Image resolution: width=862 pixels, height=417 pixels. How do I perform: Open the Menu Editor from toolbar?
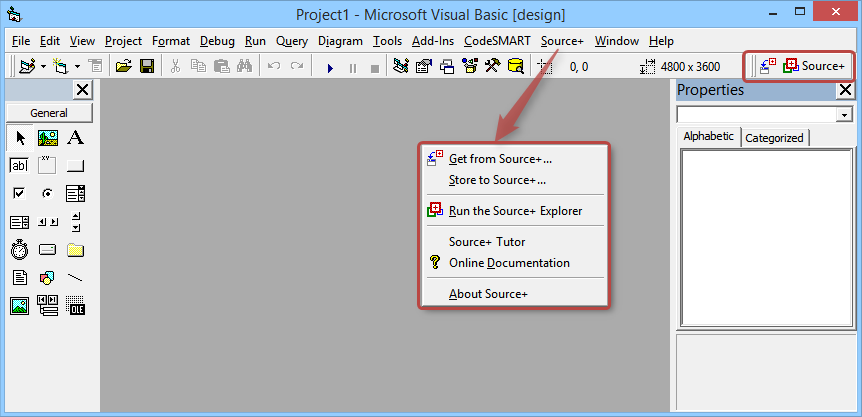(x=95, y=66)
